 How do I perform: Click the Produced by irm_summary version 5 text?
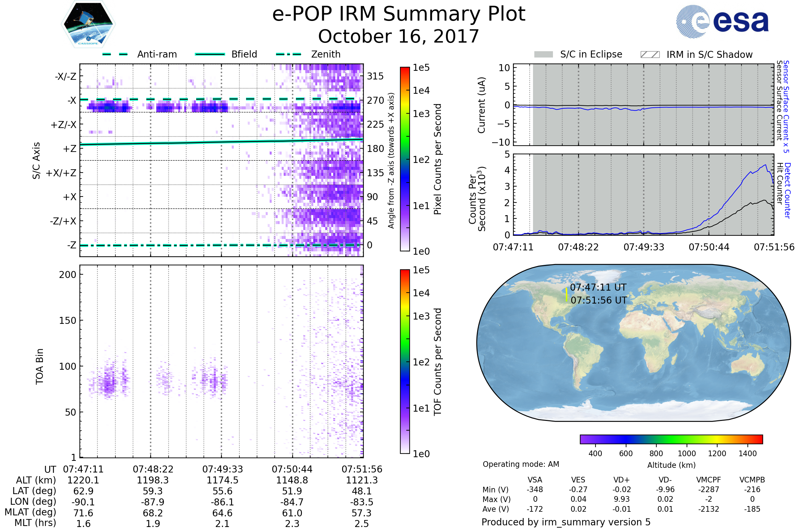(566, 522)
